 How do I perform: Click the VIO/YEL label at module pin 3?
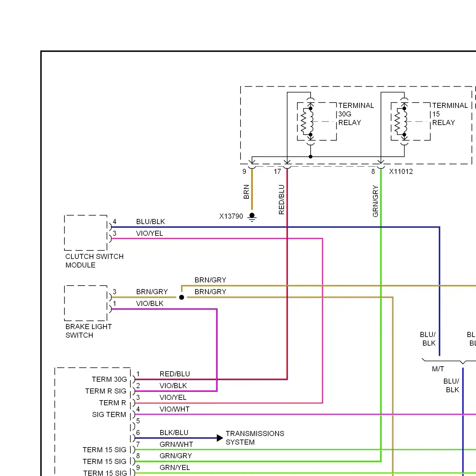pyautogui.click(x=173, y=397)
